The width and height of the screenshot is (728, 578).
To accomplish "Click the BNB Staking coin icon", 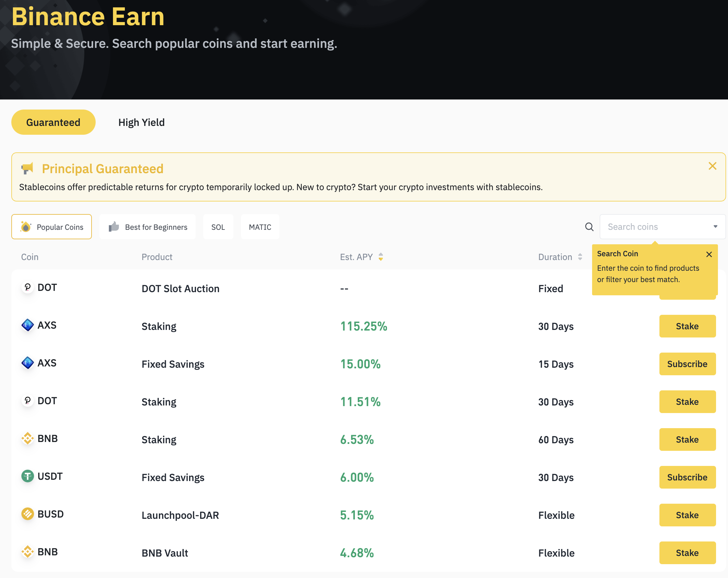I will tap(28, 439).
